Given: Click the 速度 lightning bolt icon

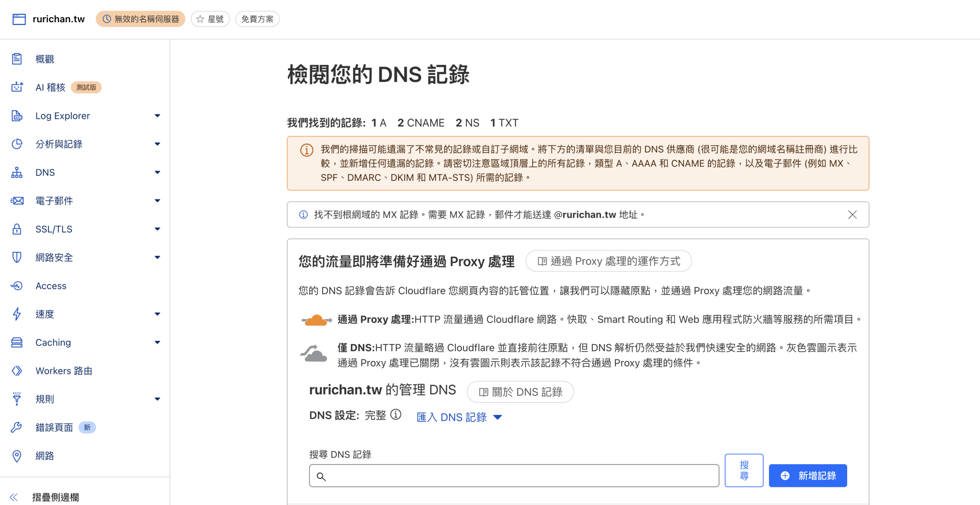Looking at the screenshot, I should [17, 314].
